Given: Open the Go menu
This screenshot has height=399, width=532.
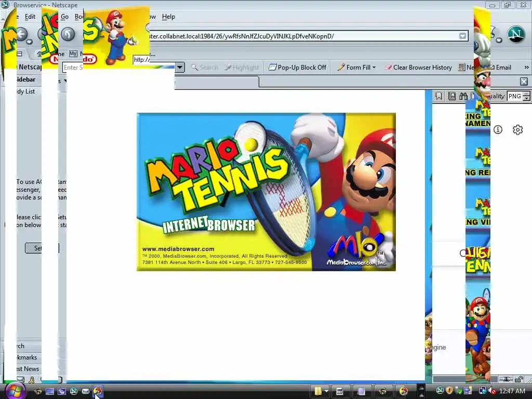Looking at the screenshot, I should tap(64, 17).
